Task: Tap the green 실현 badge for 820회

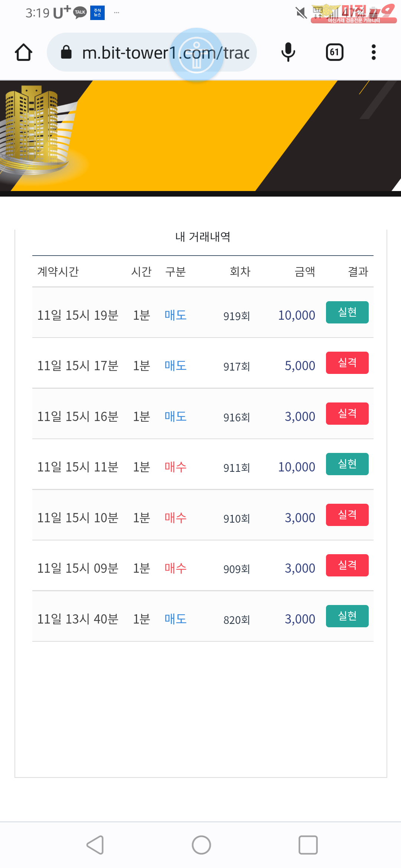Action: pos(347,616)
